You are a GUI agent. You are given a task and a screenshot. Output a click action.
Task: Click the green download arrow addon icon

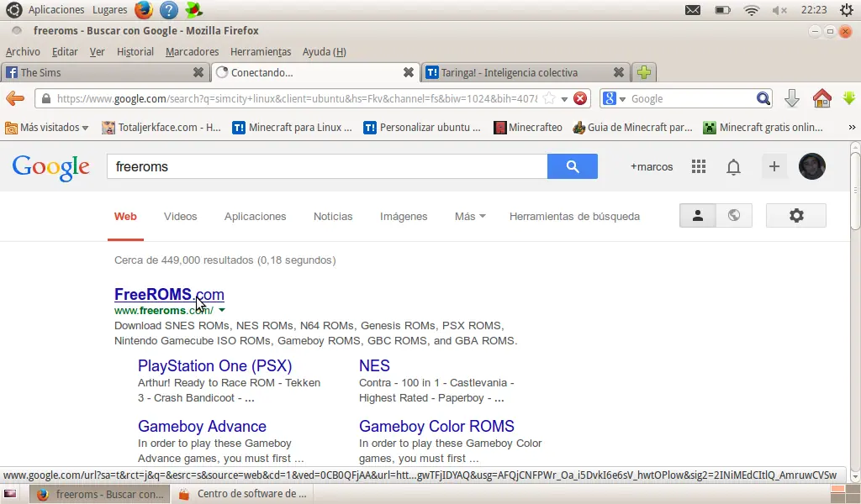click(849, 98)
